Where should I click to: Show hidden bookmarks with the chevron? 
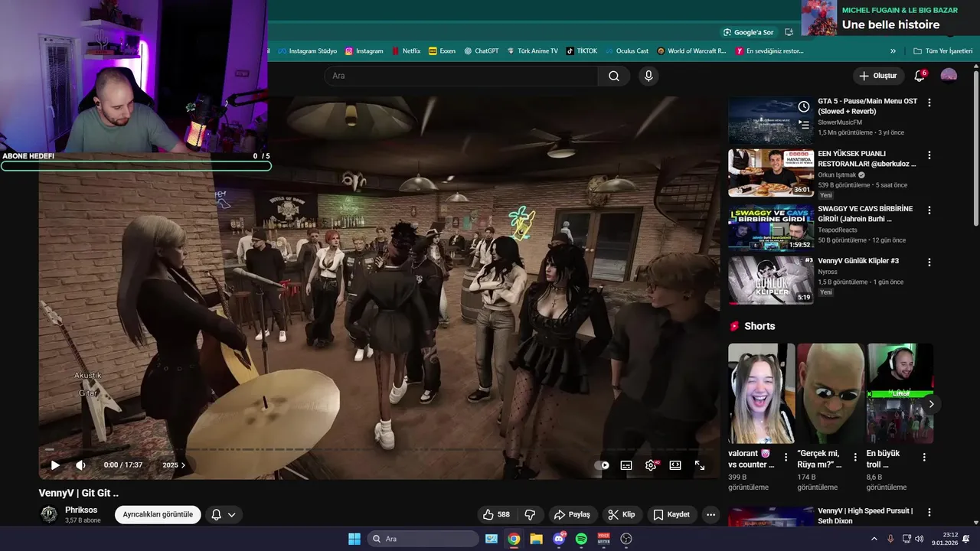(x=893, y=51)
